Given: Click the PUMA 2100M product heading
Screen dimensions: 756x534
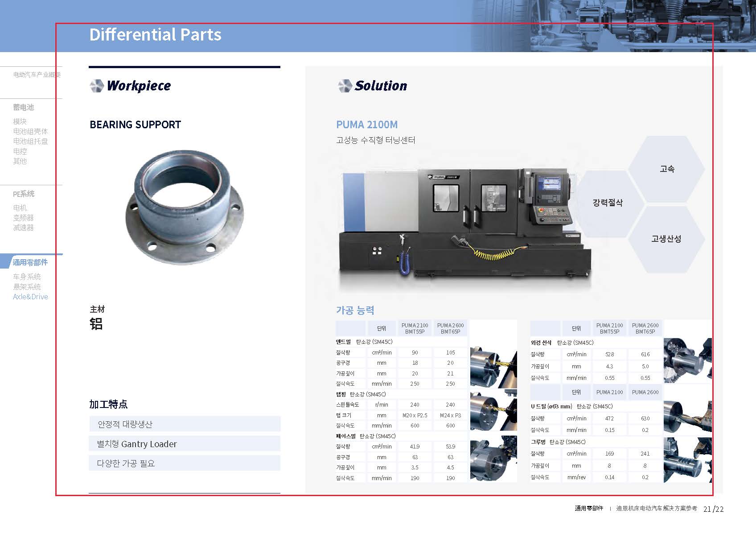Looking at the screenshot, I should (367, 125).
